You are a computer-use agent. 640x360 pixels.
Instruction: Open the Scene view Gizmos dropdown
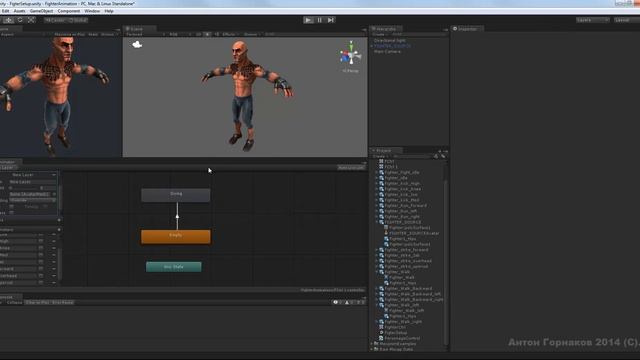252,35
